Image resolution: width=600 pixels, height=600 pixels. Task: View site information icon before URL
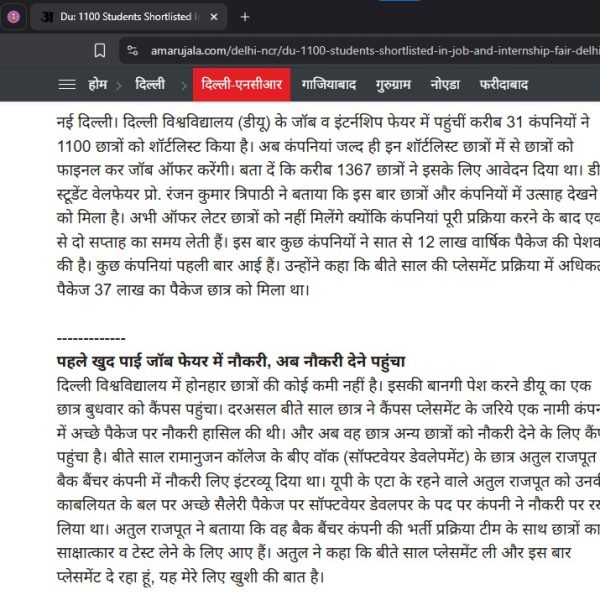(131, 50)
